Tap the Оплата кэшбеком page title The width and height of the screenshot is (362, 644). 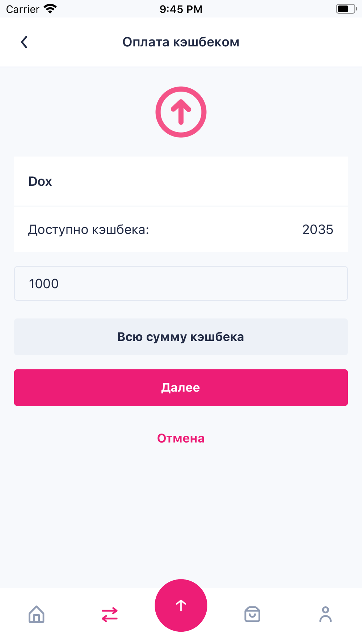click(x=181, y=42)
